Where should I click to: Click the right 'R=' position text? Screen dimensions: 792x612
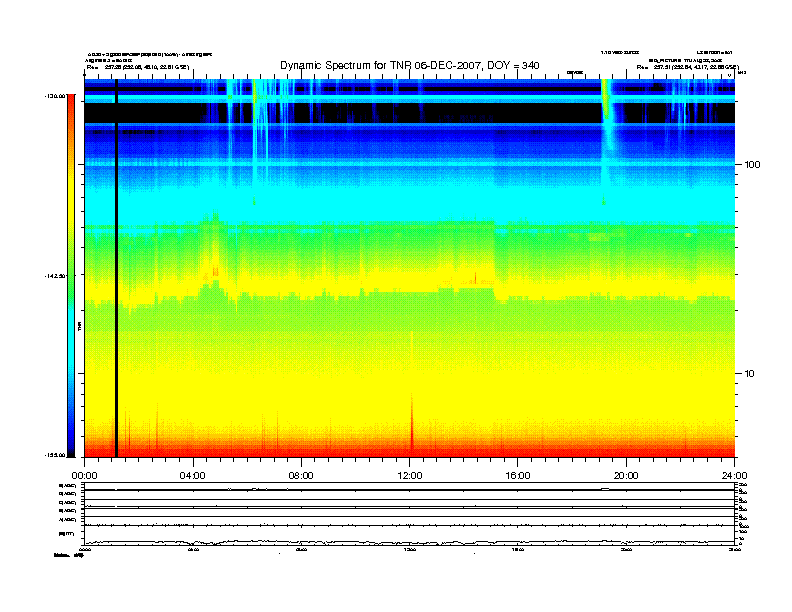point(687,67)
